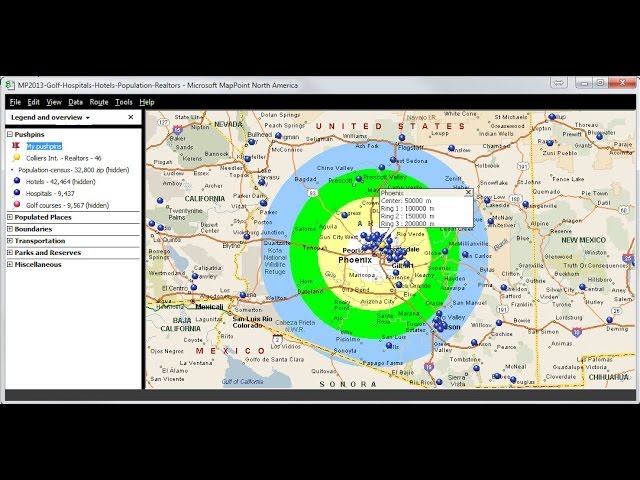Click the hospital pushpin at Flagstaff

click(x=402, y=138)
